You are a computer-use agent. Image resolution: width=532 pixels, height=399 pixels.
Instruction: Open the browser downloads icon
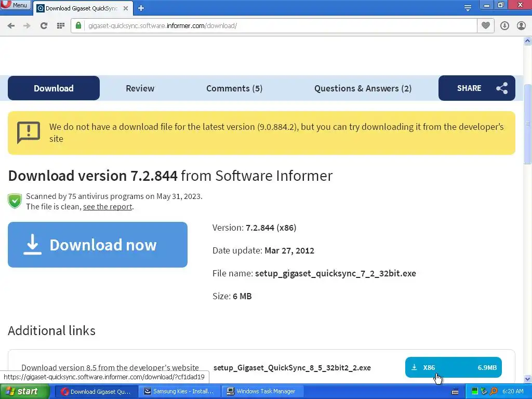coord(504,26)
